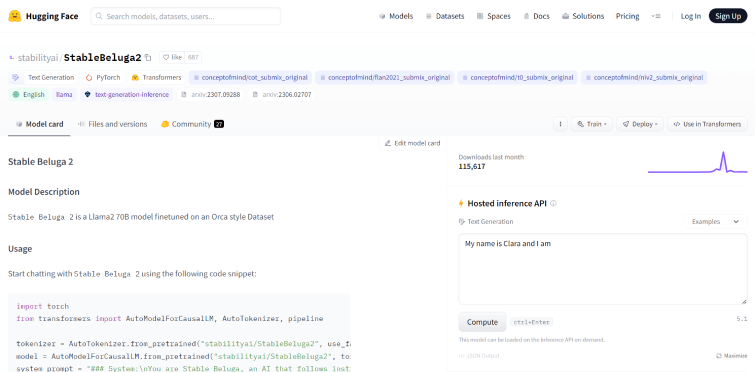This screenshot has height=372, width=755.
Task: Expand the Deploy dropdown
Action: (x=639, y=124)
